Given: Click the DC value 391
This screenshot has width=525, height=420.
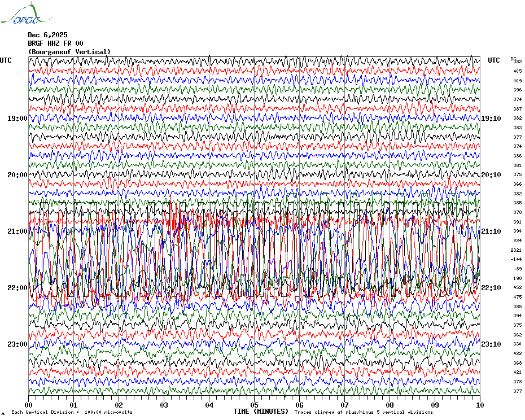Looking at the screenshot, I should pyautogui.click(x=518, y=222).
